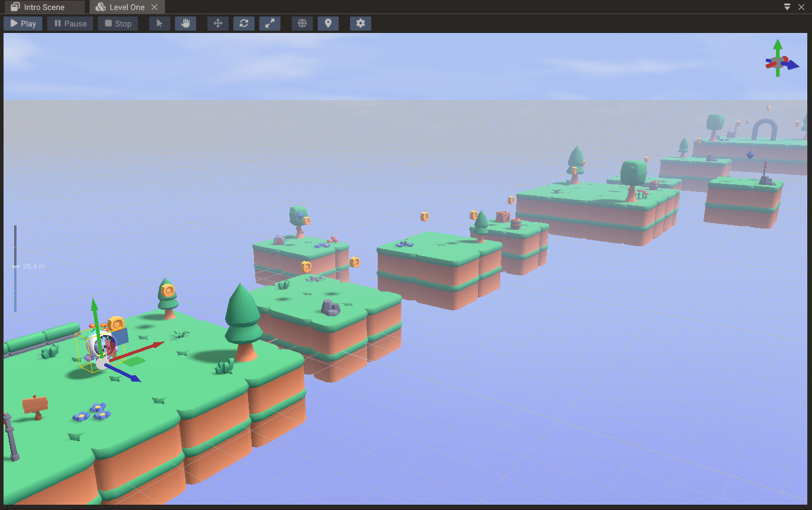Toggle the globe world-space icon
The image size is (812, 510).
pos(302,24)
